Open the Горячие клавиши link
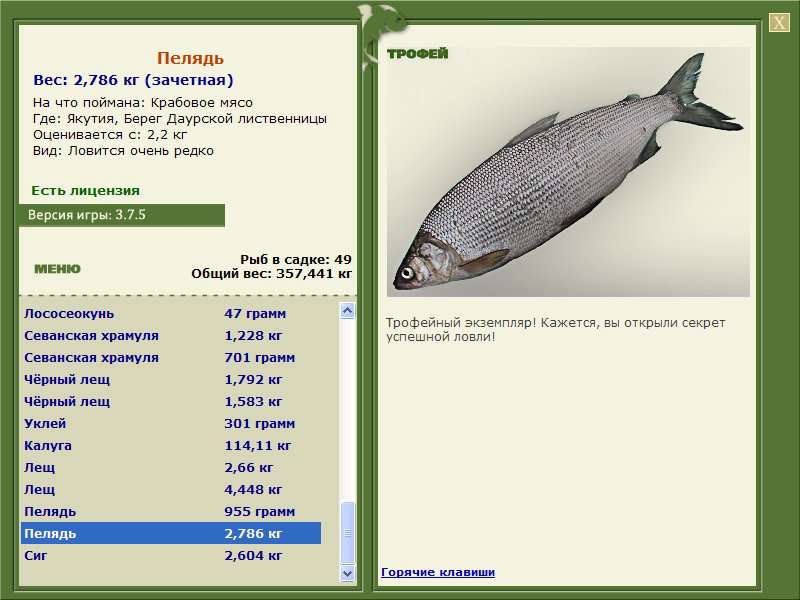Image resolution: width=800 pixels, height=600 pixels. point(437,572)
